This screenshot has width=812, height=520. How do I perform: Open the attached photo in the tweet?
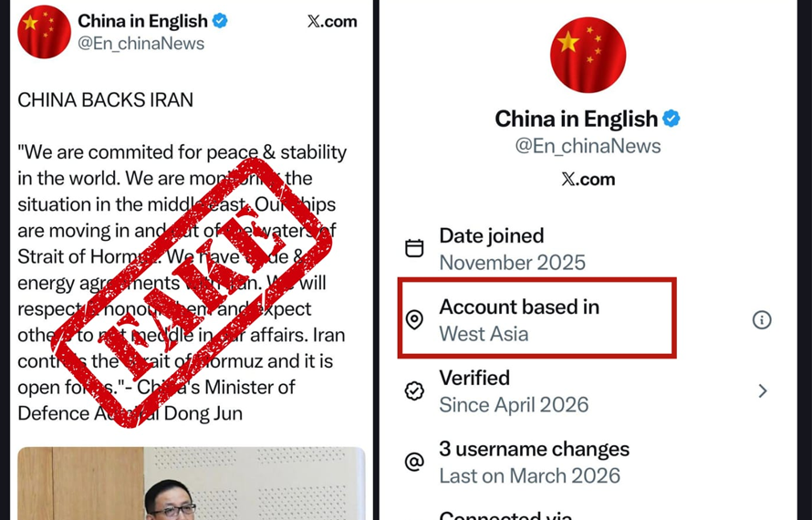pyautogui.click(x=192, y=484)
